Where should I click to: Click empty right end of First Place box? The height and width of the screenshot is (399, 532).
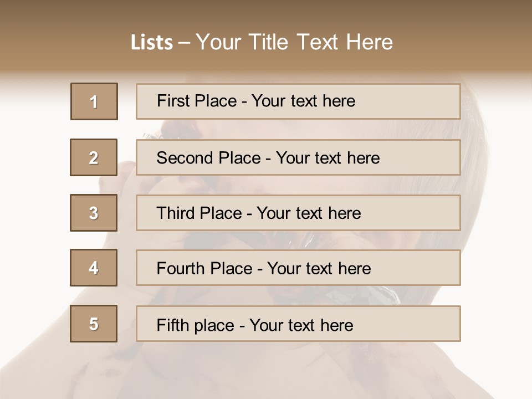pyautogui.click(x=421, y=101)
